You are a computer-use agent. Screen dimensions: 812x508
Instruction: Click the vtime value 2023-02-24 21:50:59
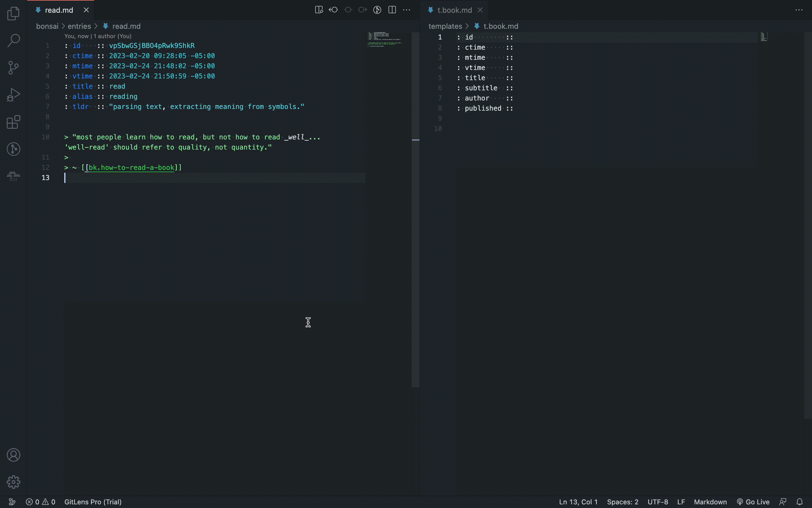point(148,76)
